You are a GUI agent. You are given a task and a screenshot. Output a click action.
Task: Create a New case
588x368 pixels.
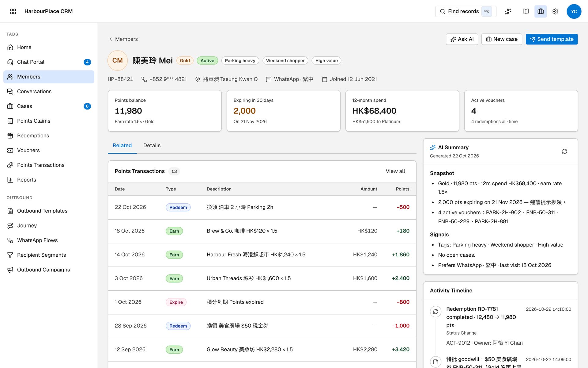pos(502,39)
